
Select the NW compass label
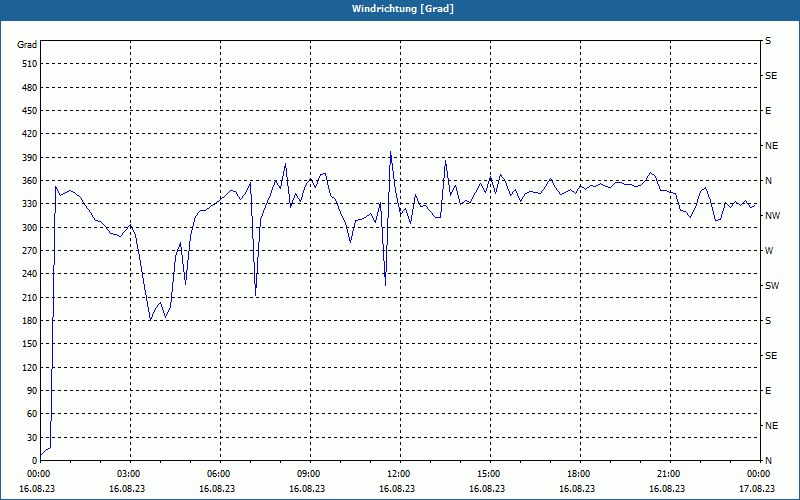point(772,216)
